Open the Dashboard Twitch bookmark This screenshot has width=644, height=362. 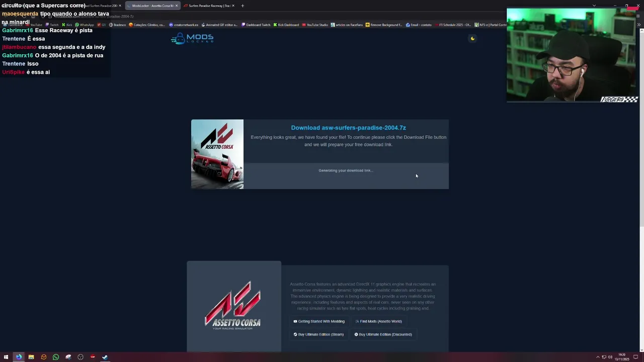click(x=256, y=25)
